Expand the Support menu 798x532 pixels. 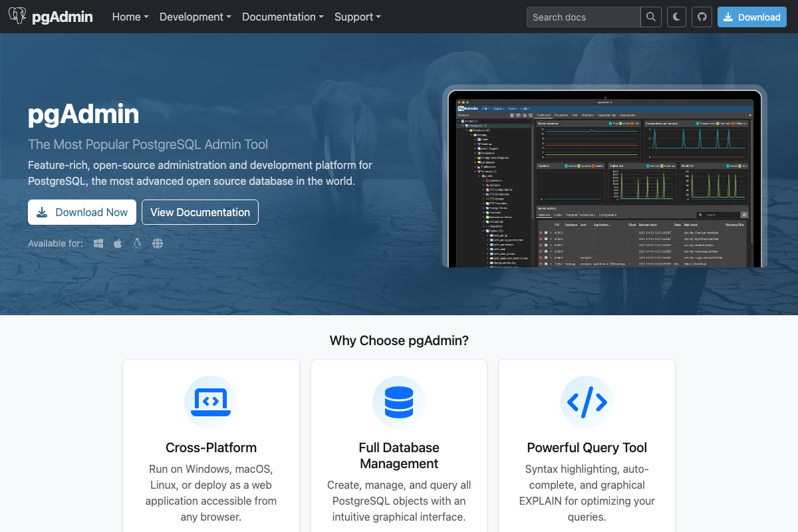coord(358,17)
